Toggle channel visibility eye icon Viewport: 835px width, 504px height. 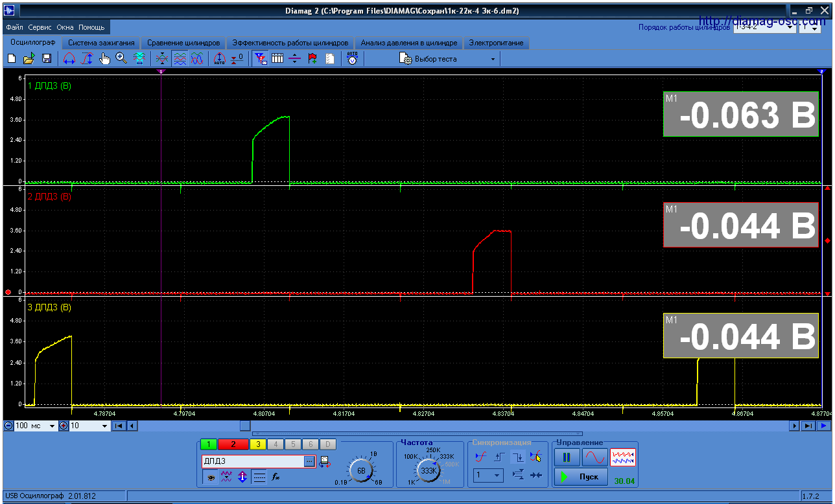pyautogui.click(x=210, y=477)
